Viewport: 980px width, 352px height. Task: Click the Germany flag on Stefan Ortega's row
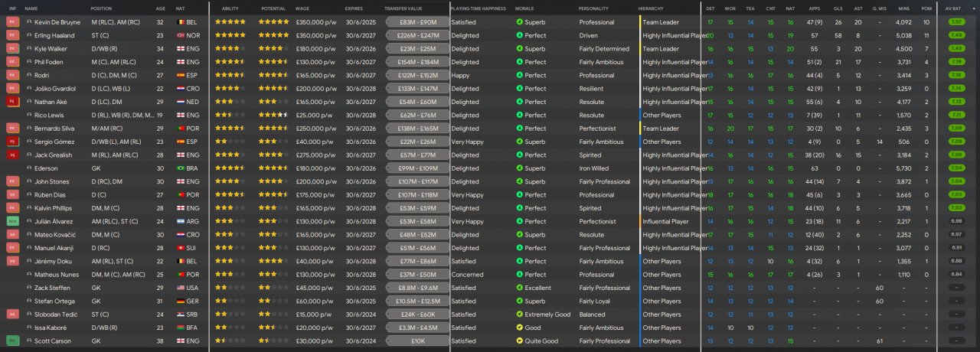[181, 301]
